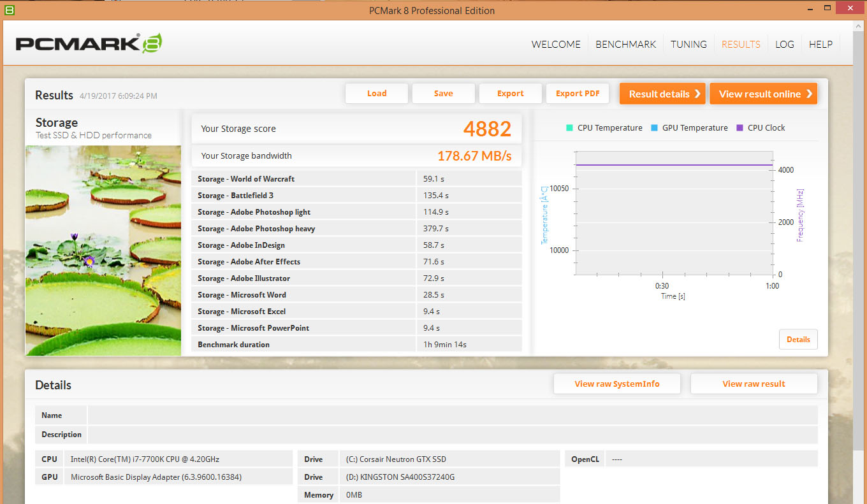Click the PCMark 8 logo
867x504 pixels.
[x=89, y=43]
